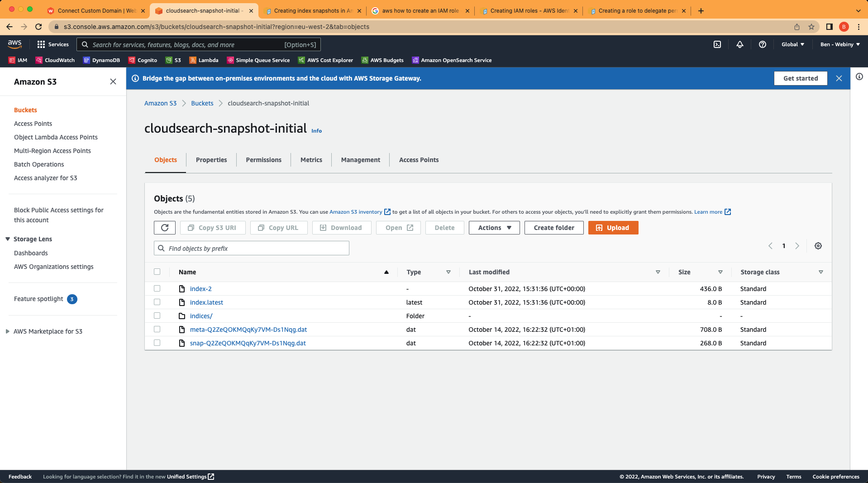Open the AWS help question mark icon
The image size is (868, 483).
pos(763,44)
